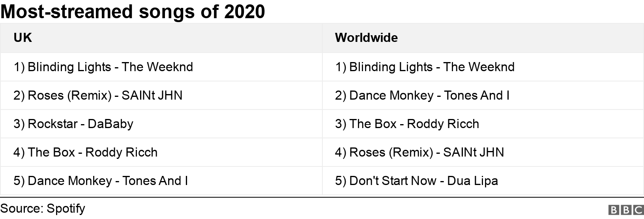Click Worldwide entry Don't Start Now - Dua Lipa
Screen dimensions: 644x219
416,181
